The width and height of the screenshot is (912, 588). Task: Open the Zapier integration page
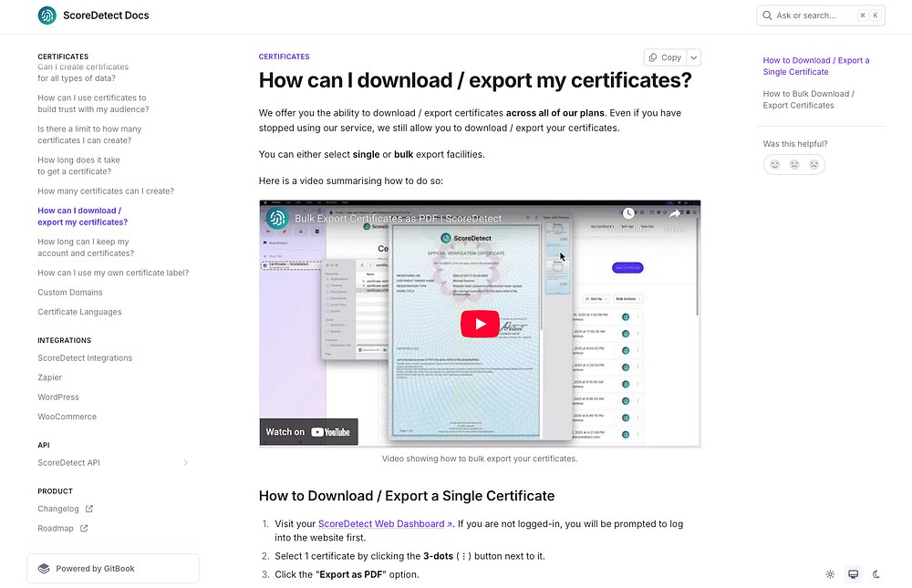coord(49,377)
